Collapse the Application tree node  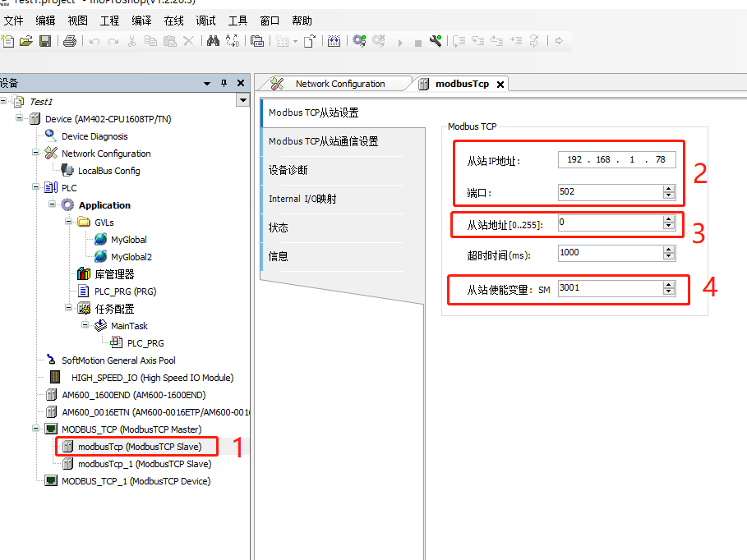[52, 204]
